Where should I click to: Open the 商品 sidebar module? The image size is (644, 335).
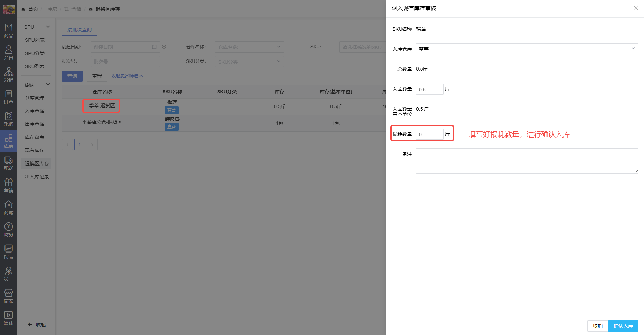coord(9,31)
